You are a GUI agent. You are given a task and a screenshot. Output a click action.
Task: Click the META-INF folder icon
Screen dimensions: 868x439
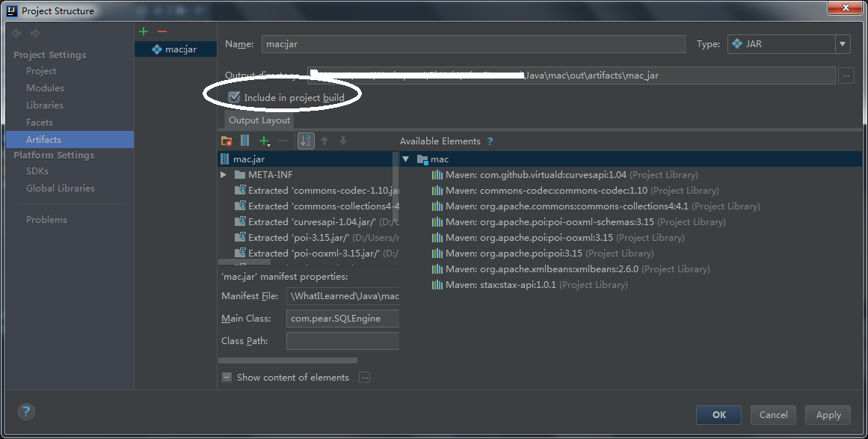click(240, 175)
